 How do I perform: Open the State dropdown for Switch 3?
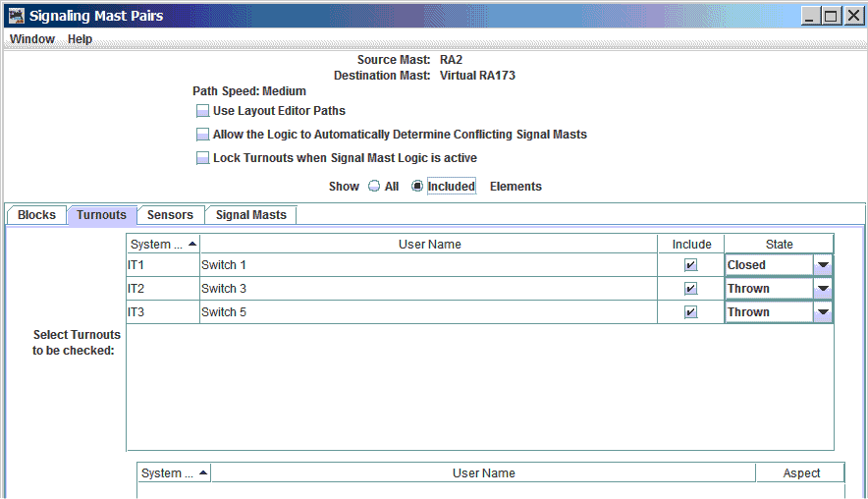coord(823,289)
